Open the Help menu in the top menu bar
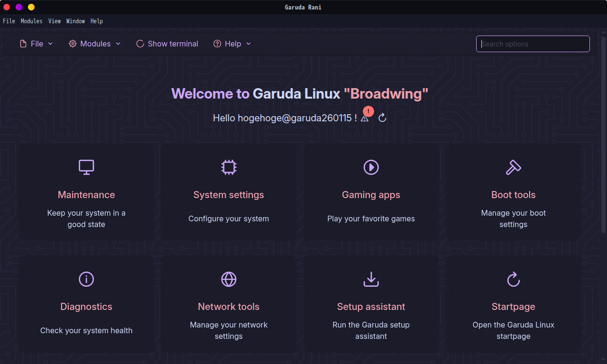Image resolution: width=607 pixels, height=364 pixels. pyautogui.click(x=97, y=21)
